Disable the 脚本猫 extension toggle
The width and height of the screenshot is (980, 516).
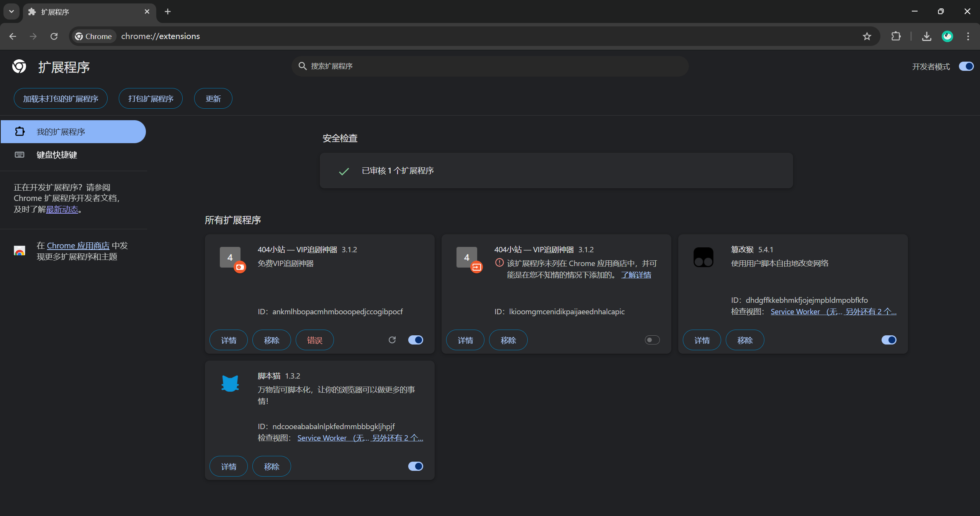415,466
